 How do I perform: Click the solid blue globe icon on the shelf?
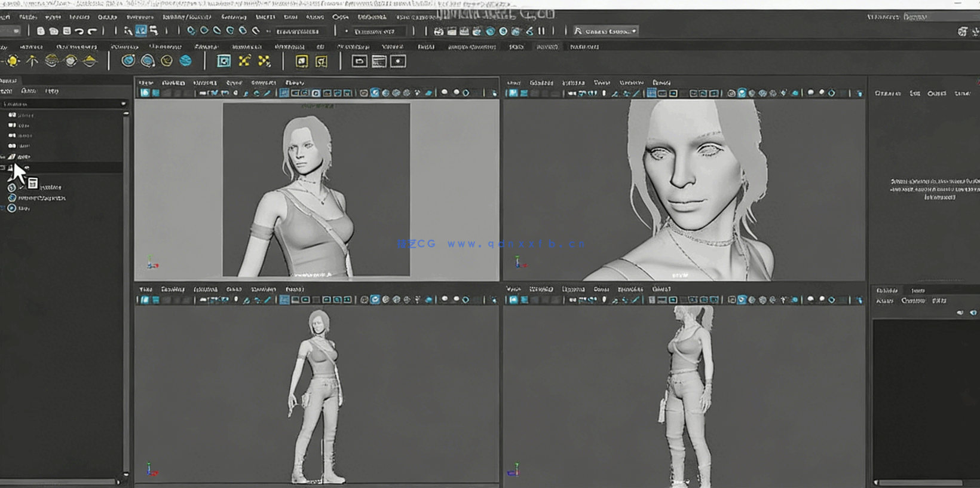[186, 61]
